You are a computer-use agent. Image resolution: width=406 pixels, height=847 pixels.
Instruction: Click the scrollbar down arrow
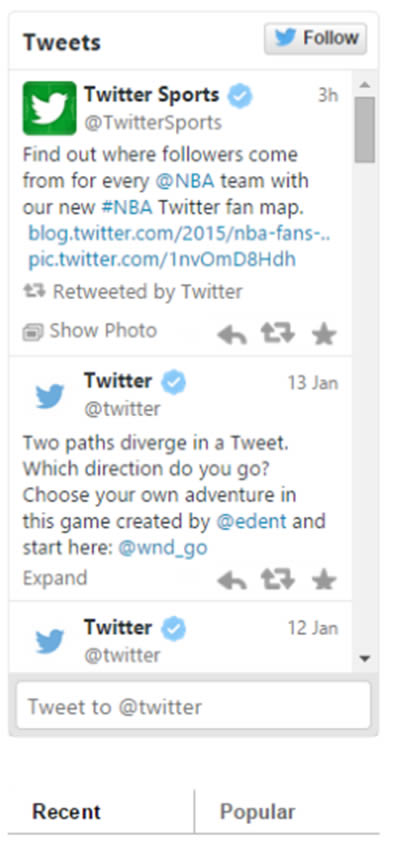pos(365,658)
